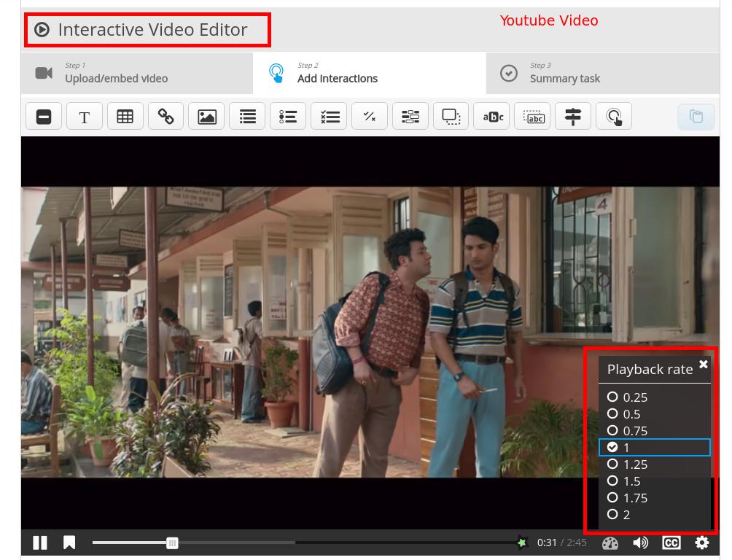Add a Drag Text interaction

(x=533, y=116)
